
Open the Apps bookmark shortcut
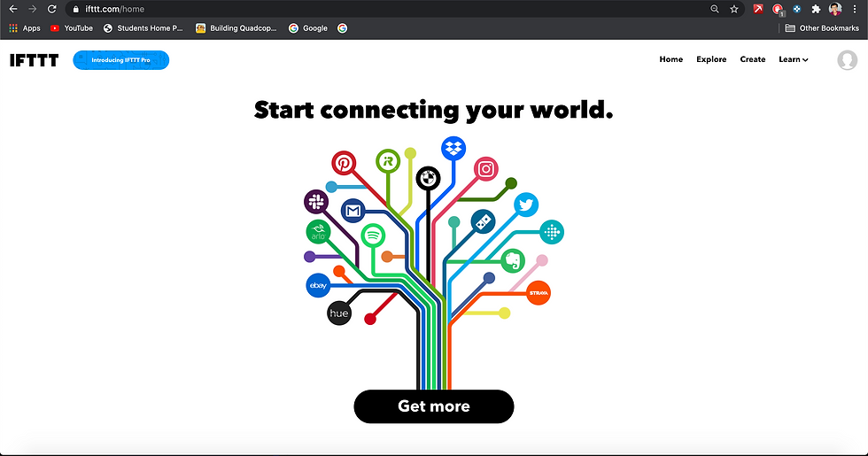(25, 28)
